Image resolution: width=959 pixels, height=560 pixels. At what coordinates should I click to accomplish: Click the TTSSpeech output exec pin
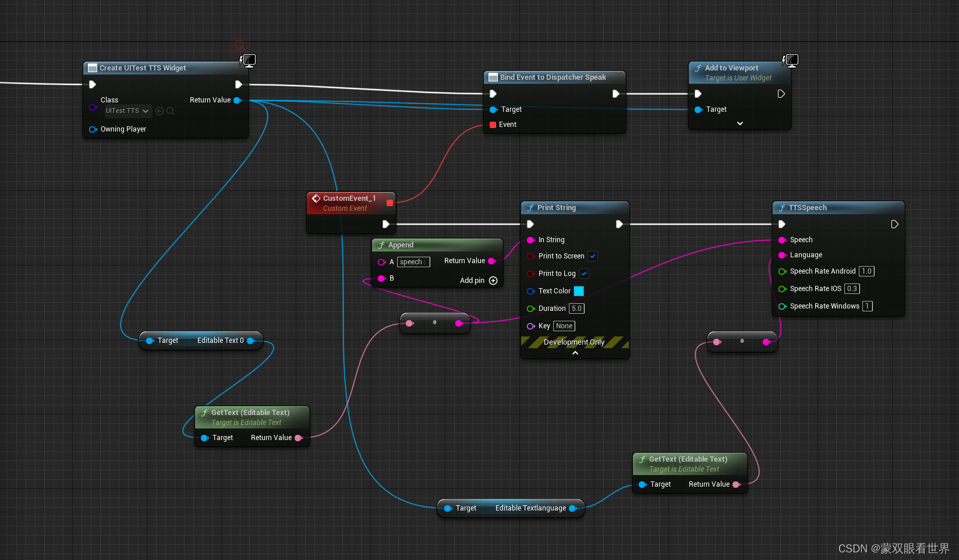click(x=894, y=224)
